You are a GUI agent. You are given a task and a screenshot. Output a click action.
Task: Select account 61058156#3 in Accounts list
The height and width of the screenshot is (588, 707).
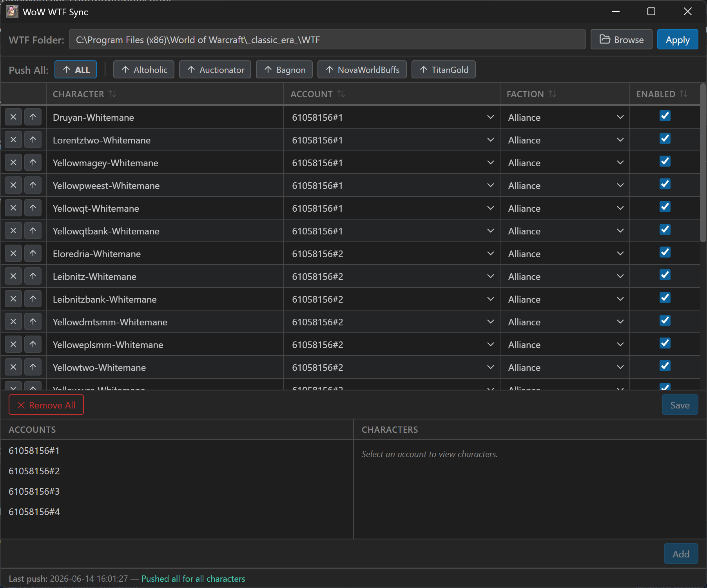(x=176, y=492)
